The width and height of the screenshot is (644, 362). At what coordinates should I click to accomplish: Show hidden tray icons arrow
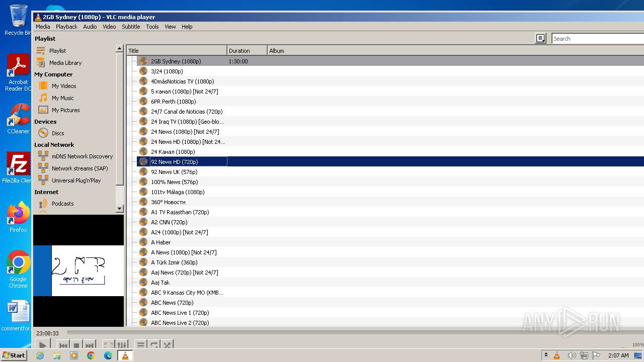[x=546, y=355]
